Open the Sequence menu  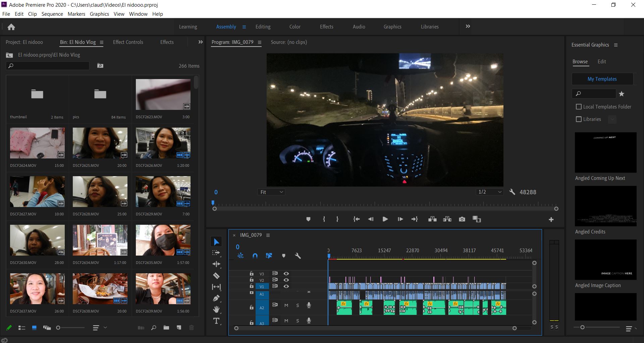(52, 14)
